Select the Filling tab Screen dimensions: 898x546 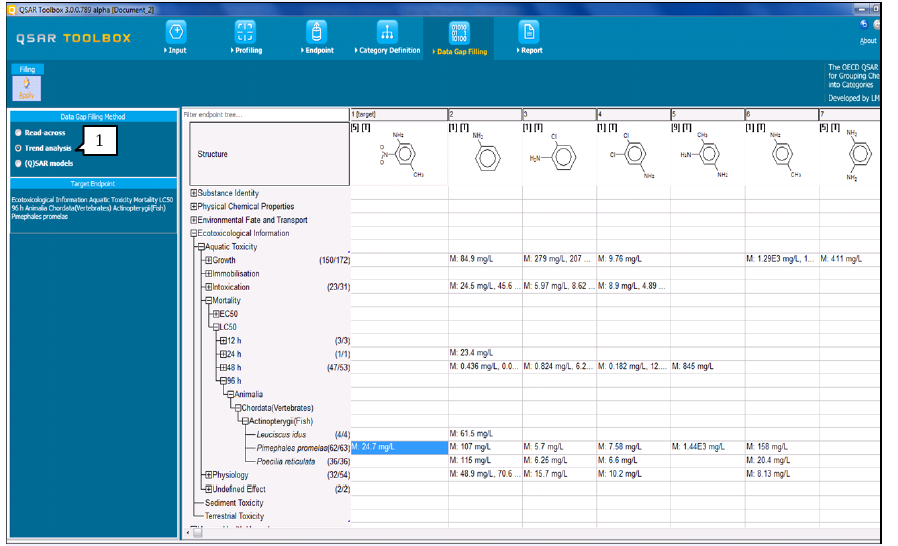27,69
